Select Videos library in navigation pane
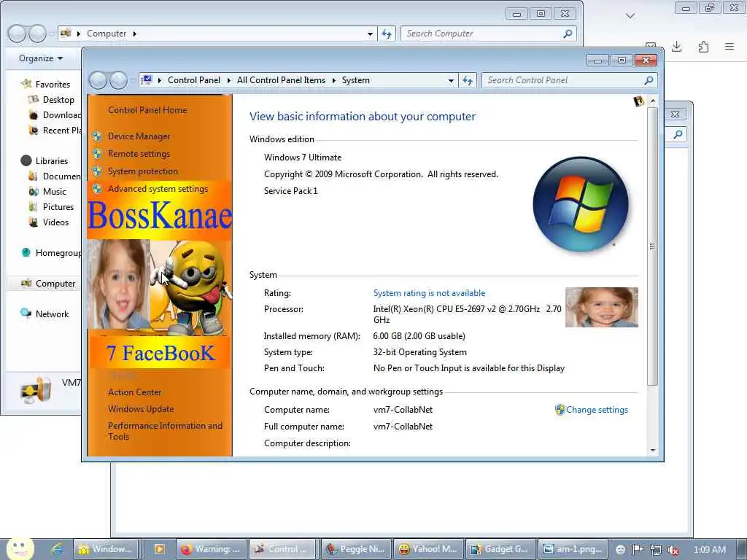Screen dimensions: 747x560 55,222
